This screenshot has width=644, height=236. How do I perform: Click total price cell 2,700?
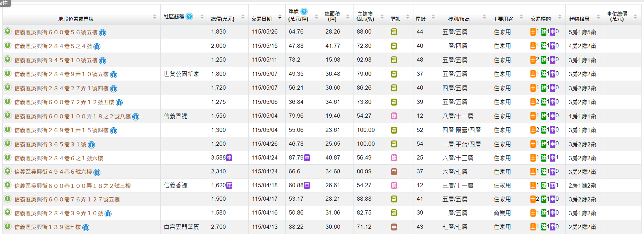[x=218, y=227]
